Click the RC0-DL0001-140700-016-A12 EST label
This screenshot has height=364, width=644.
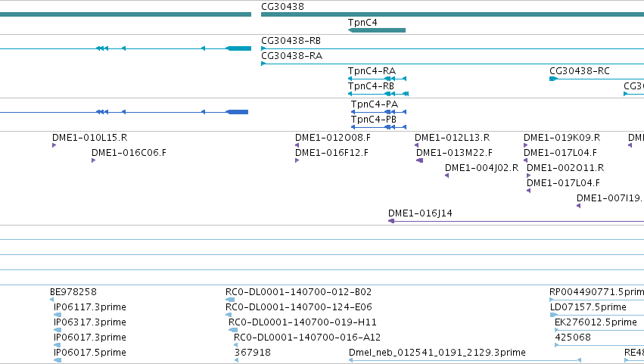pyautogui.click(x=307, y=338)
